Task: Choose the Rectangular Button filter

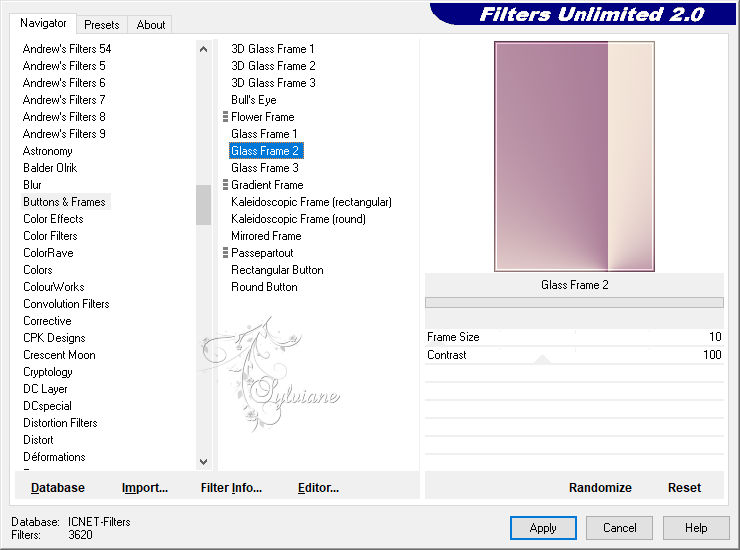Action: pos(277,270)
